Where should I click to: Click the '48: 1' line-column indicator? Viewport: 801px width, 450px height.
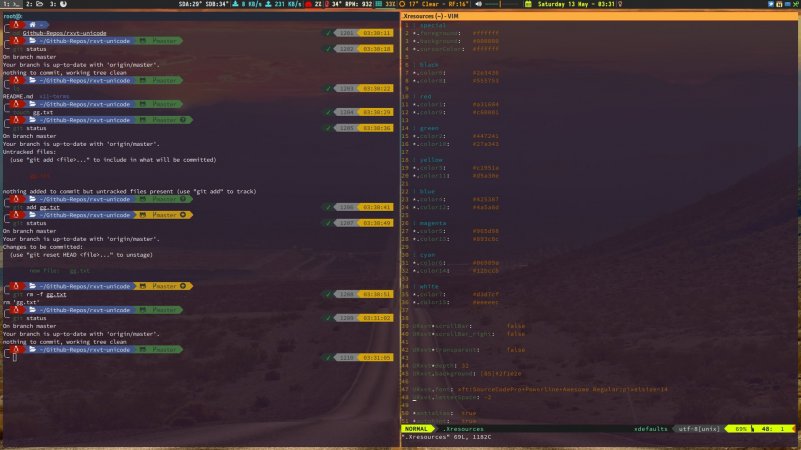773,429
